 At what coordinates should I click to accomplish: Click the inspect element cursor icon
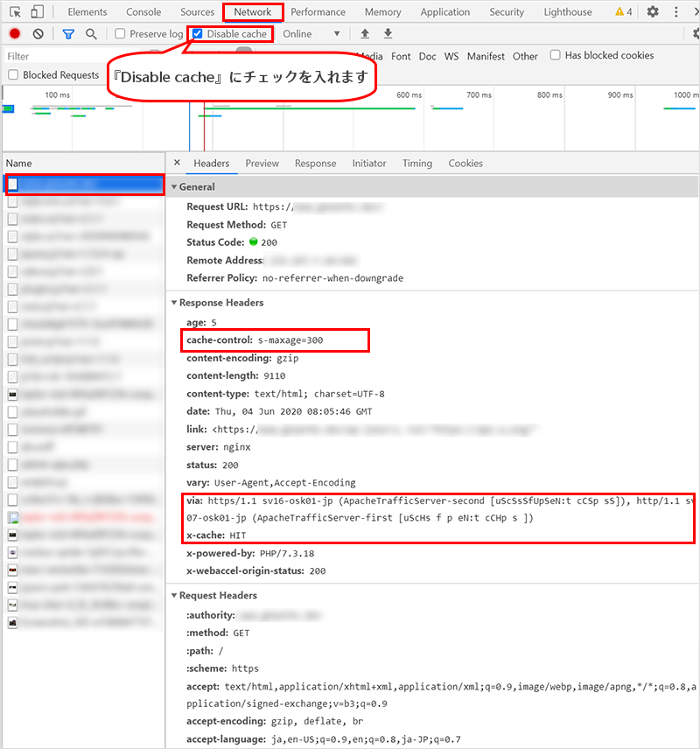pos(15,12)
